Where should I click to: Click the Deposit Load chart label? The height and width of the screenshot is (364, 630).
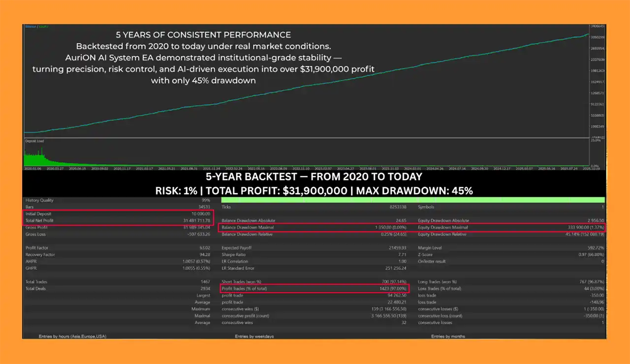(x=35, y=141)
